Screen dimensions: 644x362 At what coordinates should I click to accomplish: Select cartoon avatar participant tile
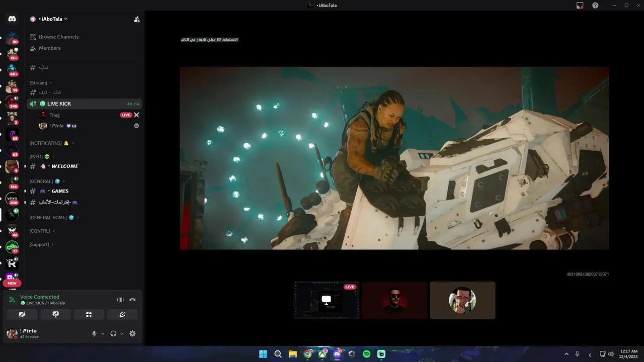[x=462, y=300]
